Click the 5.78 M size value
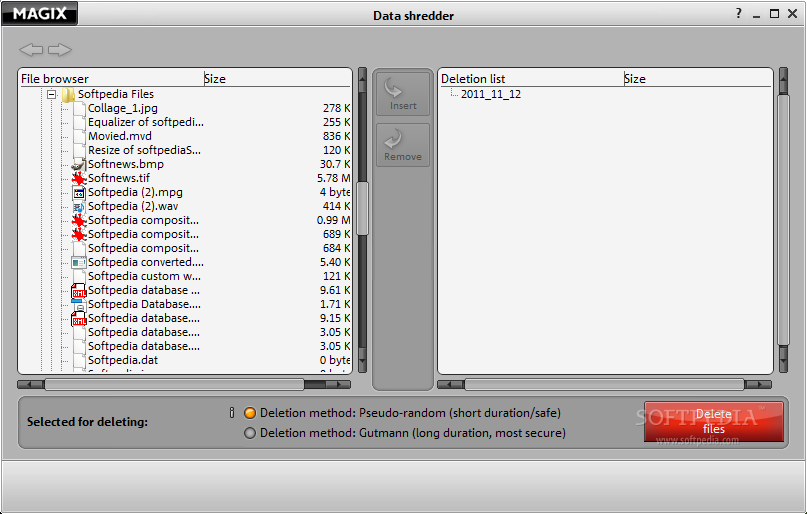Viewport: 807px width, 514px height. 334,178
